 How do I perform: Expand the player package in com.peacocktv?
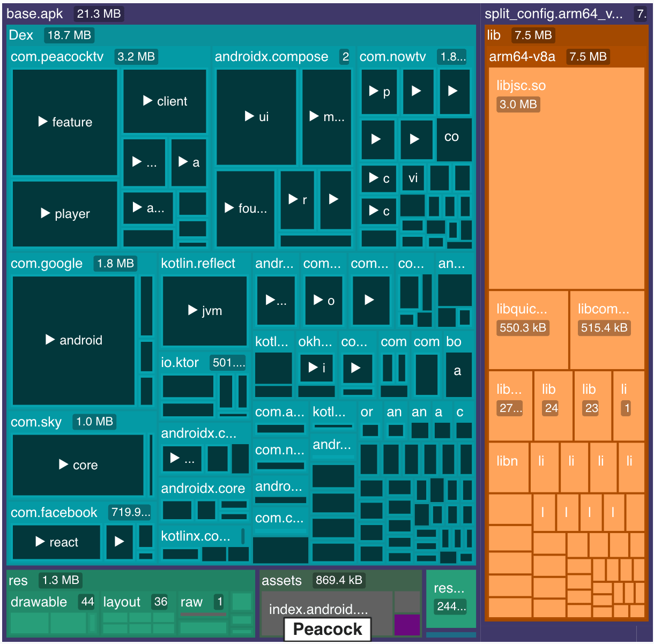pyautogui.click(x=65, y=214)
